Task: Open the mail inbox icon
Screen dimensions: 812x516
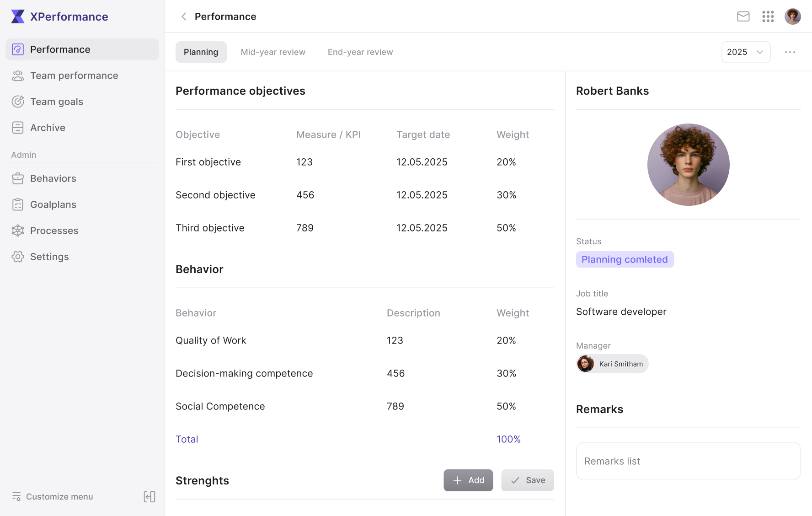Action: (x=743, y=16)
